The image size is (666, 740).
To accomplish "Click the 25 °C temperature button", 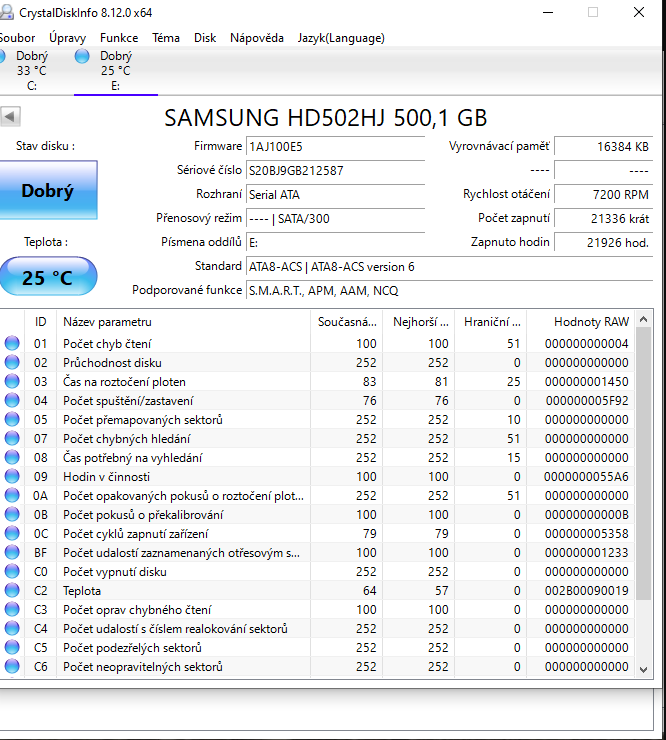I will pos(48,277).
